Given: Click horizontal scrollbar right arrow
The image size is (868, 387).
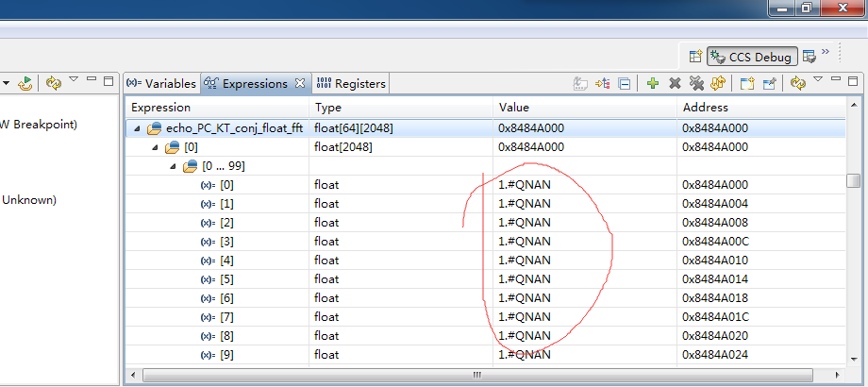Looking at the screenshot, I should click(x=838, y=375).
